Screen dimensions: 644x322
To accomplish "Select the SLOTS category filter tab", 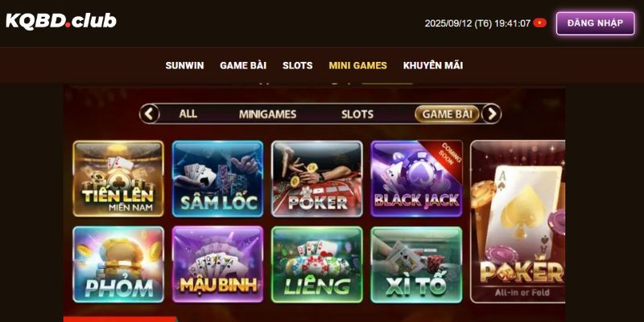I will tap(357, 114).
